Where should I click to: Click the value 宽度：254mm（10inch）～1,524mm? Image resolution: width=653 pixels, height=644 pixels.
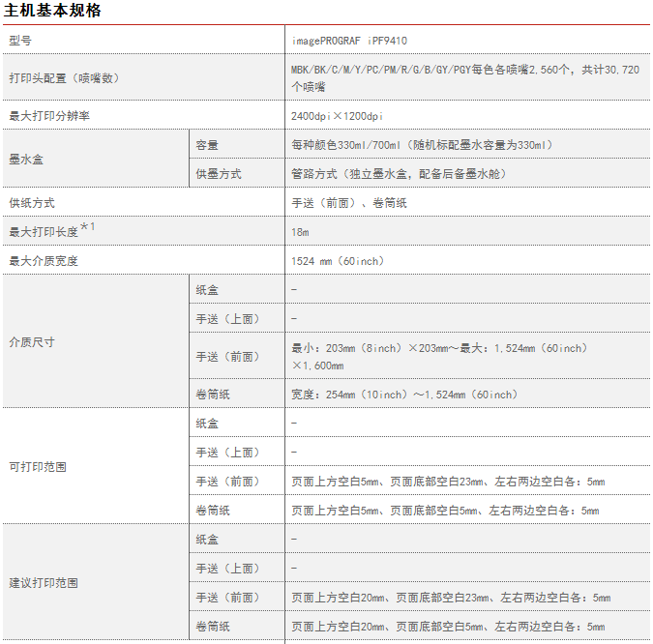pos(404,395)
